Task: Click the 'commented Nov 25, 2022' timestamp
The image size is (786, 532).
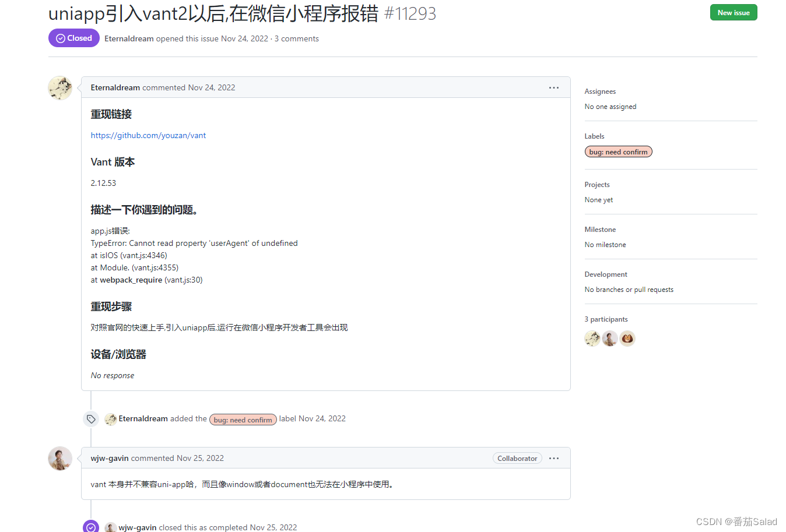Action: pyautogui.click(x=177, y=458)
